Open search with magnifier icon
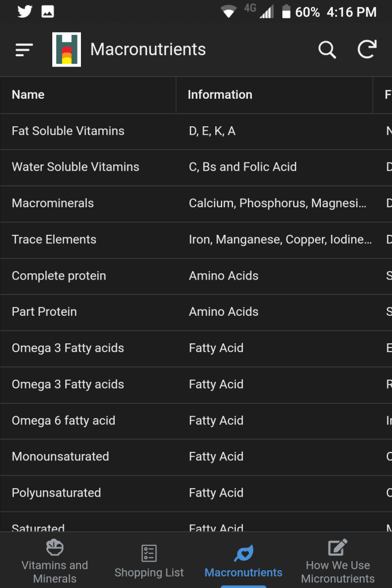The image size is (392, 588). (x=327, y=50)
